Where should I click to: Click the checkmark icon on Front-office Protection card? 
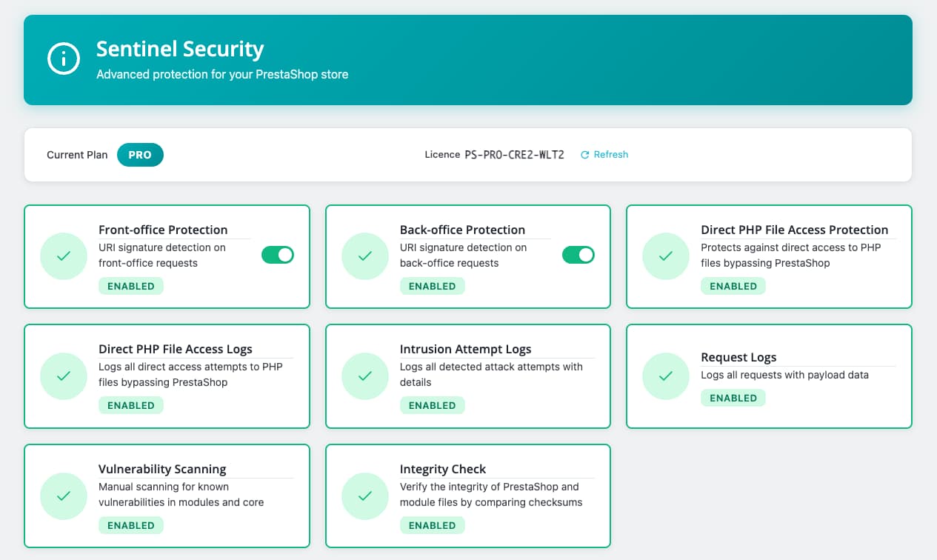(63, 256)
